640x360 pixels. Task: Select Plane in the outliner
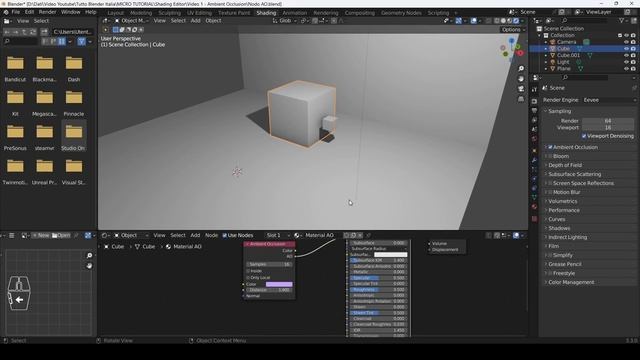(564, 69)
